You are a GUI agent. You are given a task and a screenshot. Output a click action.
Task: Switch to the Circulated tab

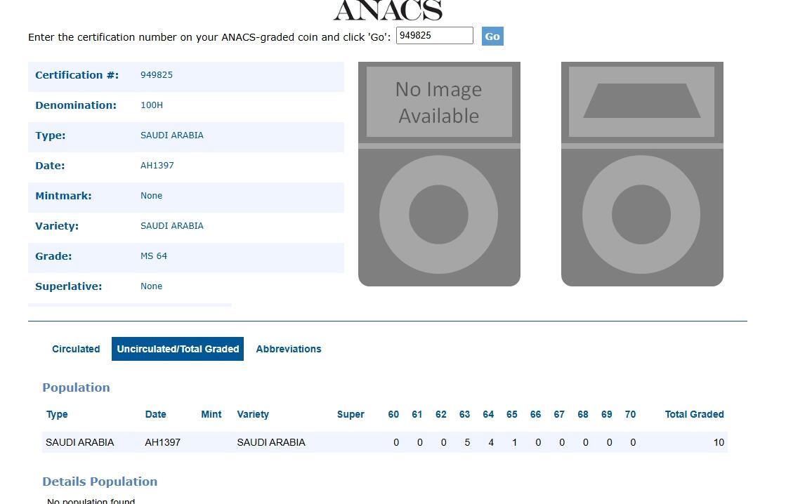76,349
